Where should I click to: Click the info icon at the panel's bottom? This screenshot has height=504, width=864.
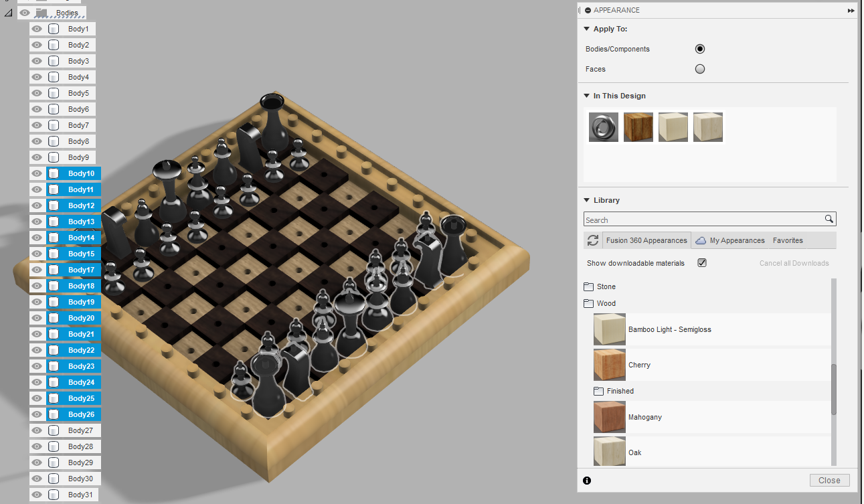(587, 481)
